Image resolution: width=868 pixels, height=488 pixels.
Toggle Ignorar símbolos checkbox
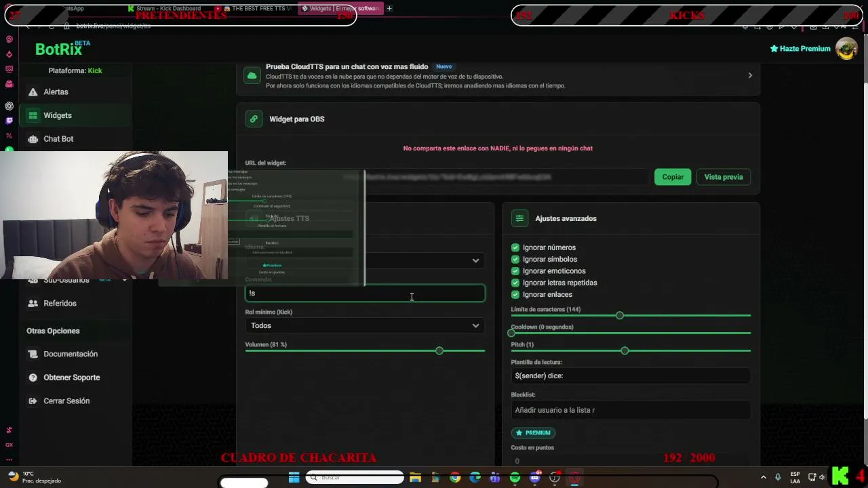515,260
